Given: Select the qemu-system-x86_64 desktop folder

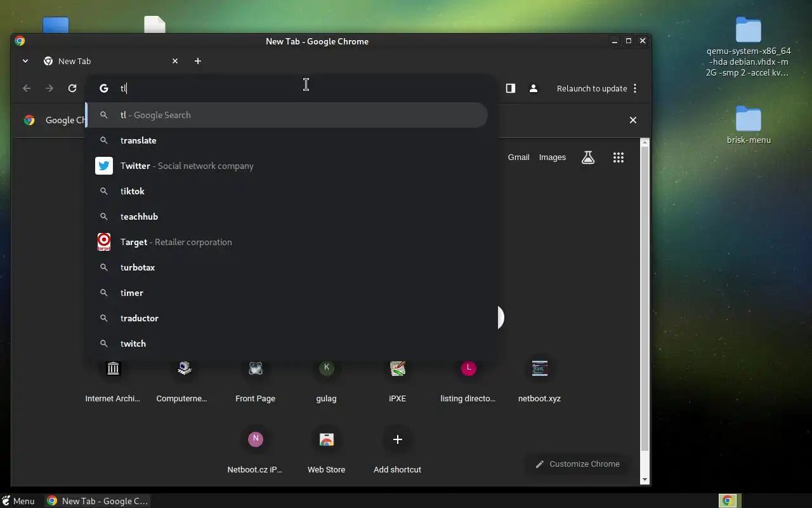Looking at the screenshot, I should [749, 47].
